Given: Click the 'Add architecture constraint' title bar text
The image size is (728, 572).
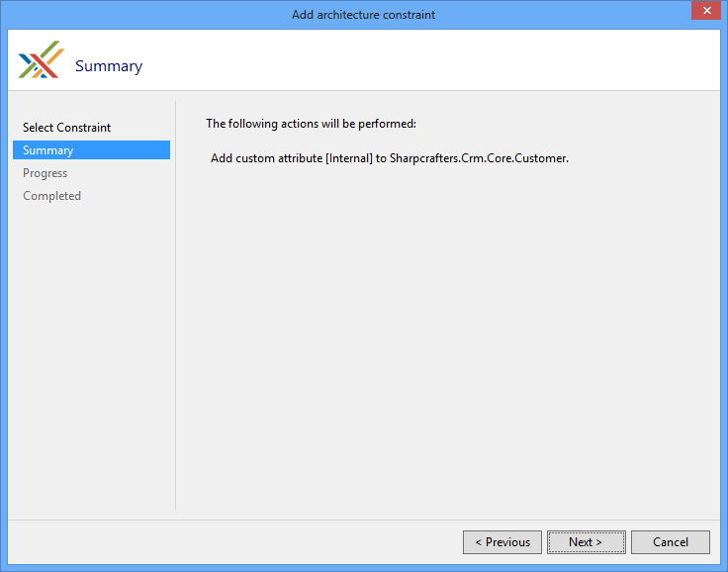Looking at the screenshot, I should point(363,15).
